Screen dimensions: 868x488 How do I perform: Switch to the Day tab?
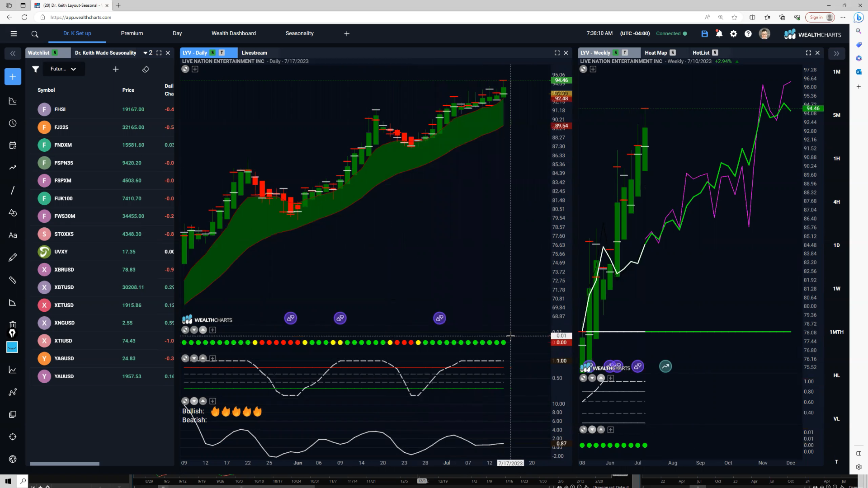point(177,33)
